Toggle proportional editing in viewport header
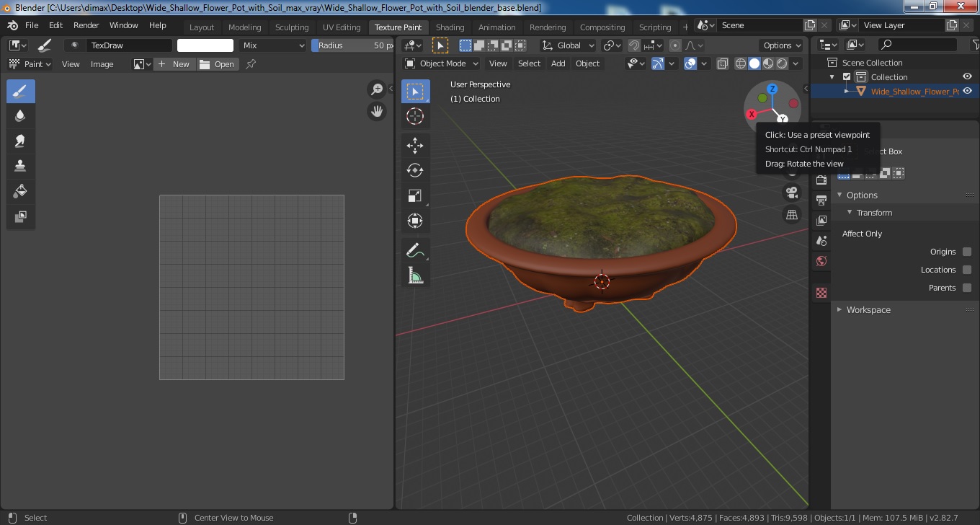Viewport: 980px width, 525px height. coord(674,45)
